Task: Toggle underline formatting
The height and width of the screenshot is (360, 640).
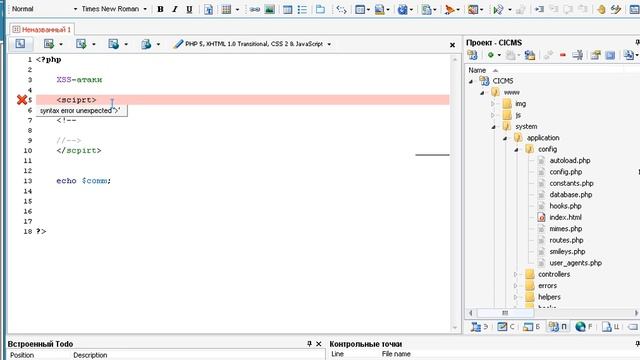Action: tap(189, 9)
